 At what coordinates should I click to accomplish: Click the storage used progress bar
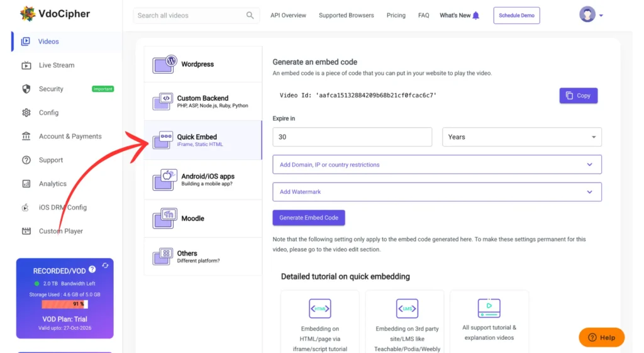click(x=65, y=304)
